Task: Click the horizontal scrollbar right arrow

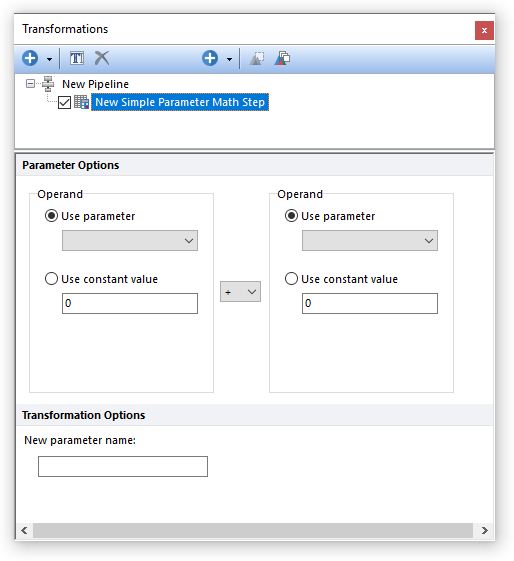Action: pos(484,530)
